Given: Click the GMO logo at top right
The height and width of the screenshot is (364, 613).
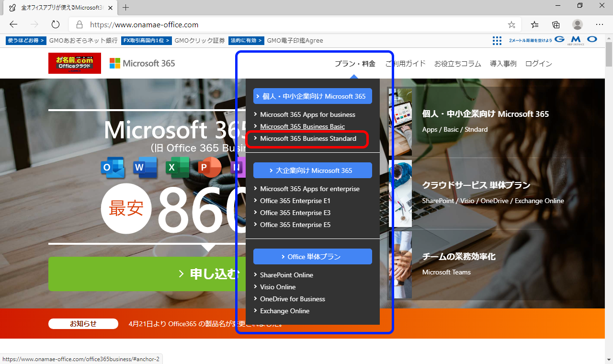Looking at the screenshot, I should pos(576,40).
